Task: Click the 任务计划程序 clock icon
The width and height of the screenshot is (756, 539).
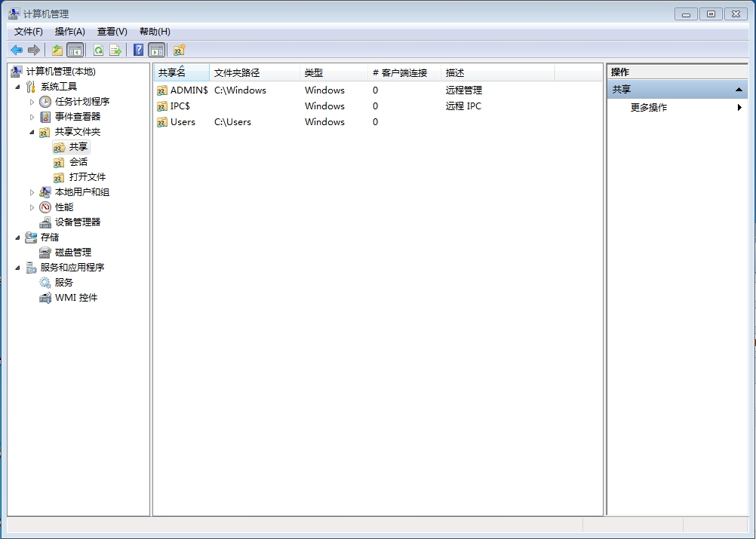Action: 45,102
